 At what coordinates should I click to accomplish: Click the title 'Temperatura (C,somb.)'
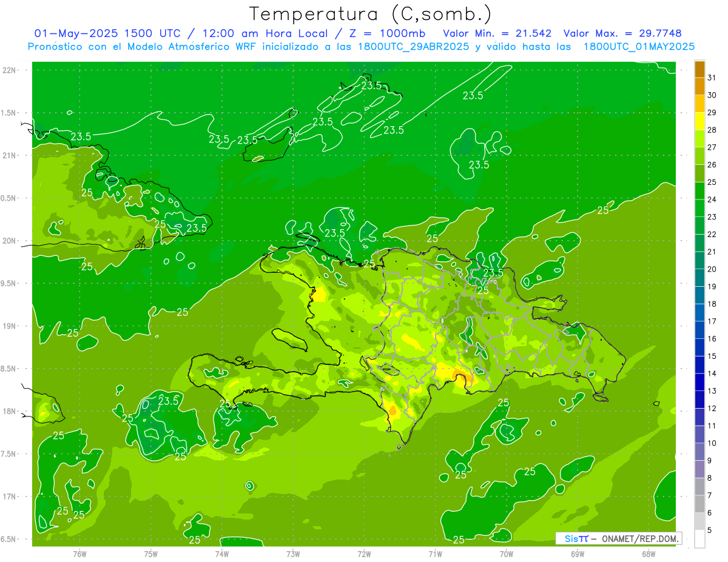(x=371, y=14)
